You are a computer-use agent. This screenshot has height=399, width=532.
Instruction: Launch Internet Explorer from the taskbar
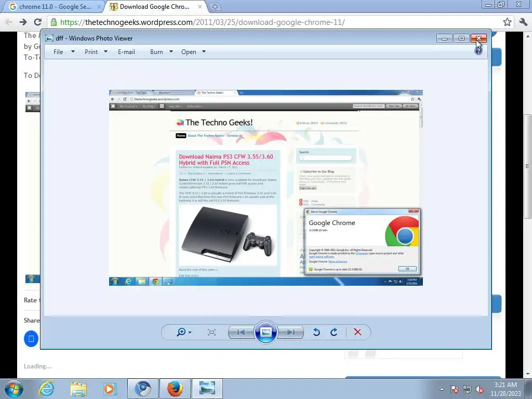[x=46, y=389]
